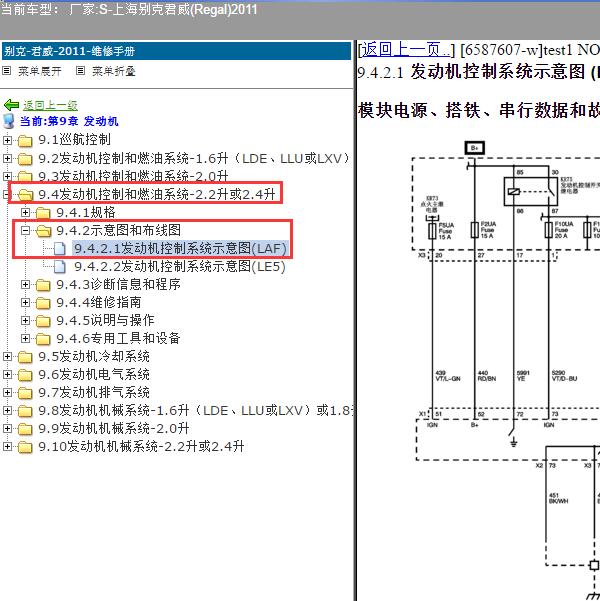The width and height of the screenshot is (600, 601).
Task: Expand the 9.10 mechanical system node
Action: 7,447
